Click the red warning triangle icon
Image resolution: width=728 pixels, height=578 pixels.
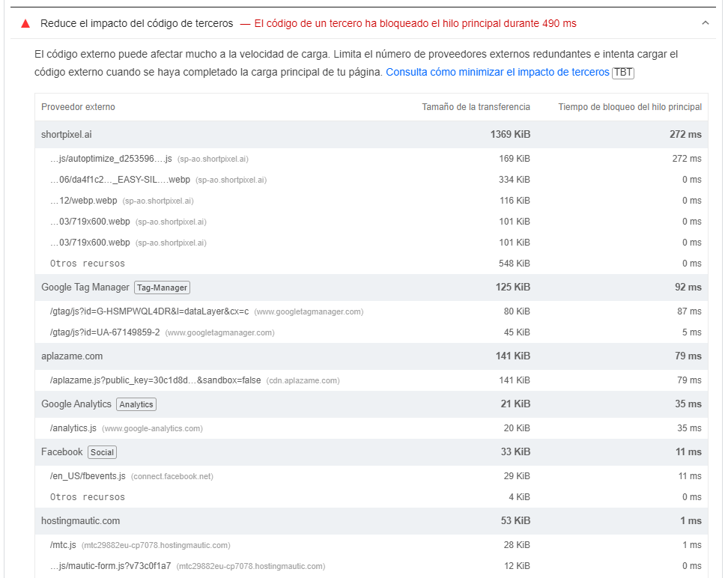25,24
